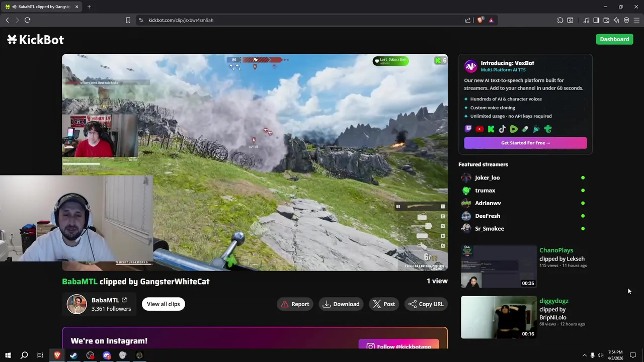The height and width of the screenshot is (362, 644).
Task: Open browser extensions puzzle icon
Action: coord(560,20)
